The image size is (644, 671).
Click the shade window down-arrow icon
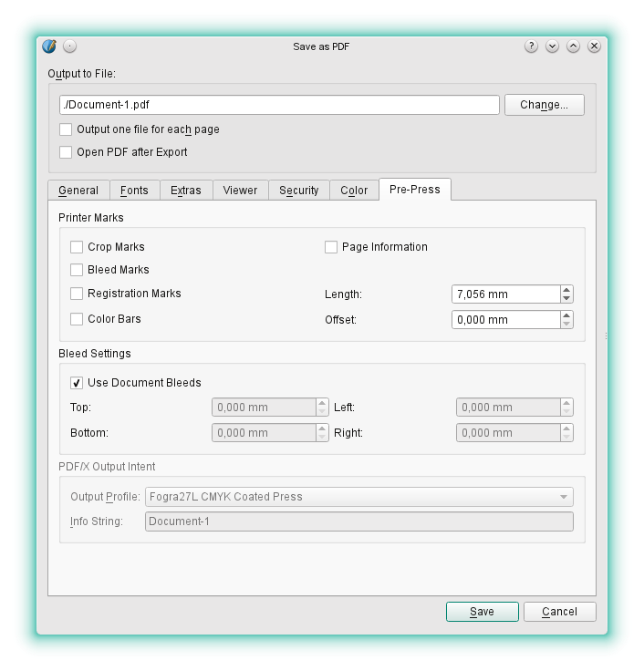[x=552, y=46]
